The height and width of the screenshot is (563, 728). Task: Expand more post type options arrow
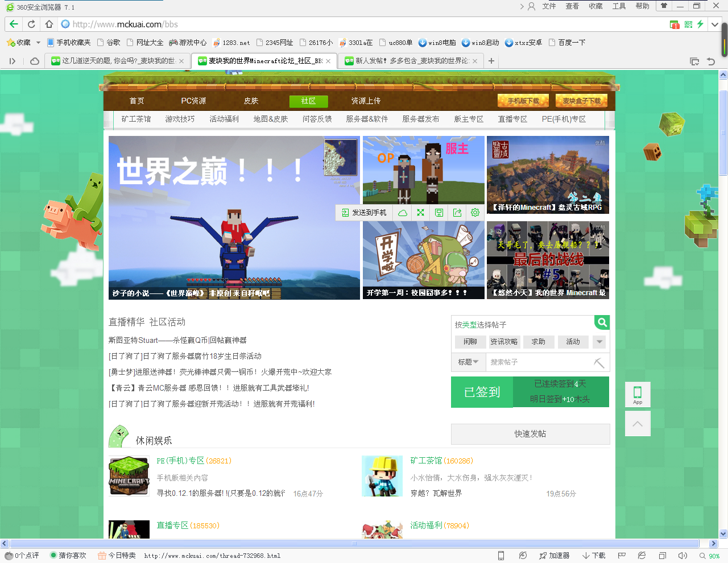[x=599, y=342]
